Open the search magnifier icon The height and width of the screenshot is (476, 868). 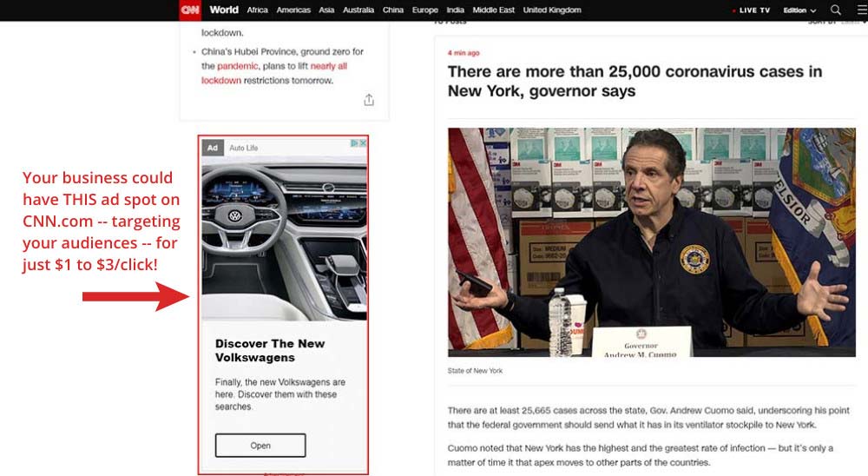tap(836, 10)
